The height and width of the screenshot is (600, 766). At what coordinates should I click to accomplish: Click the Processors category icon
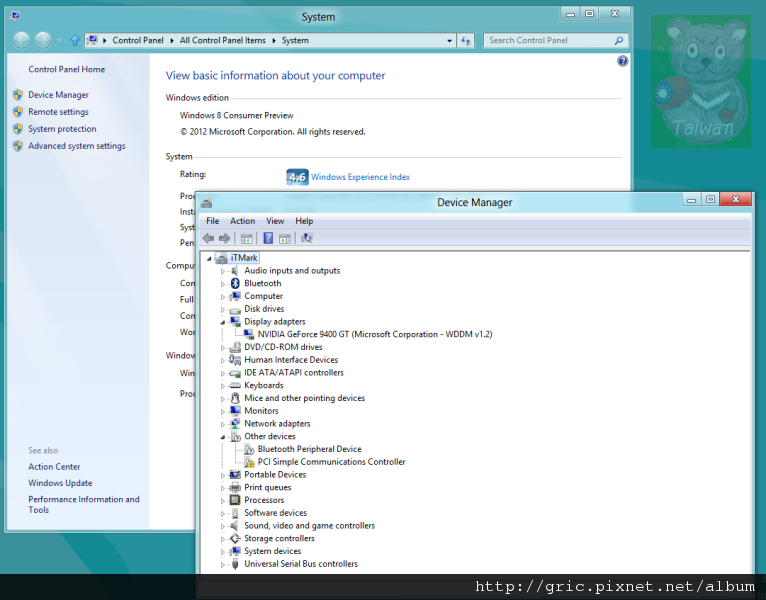coord(235,500)
